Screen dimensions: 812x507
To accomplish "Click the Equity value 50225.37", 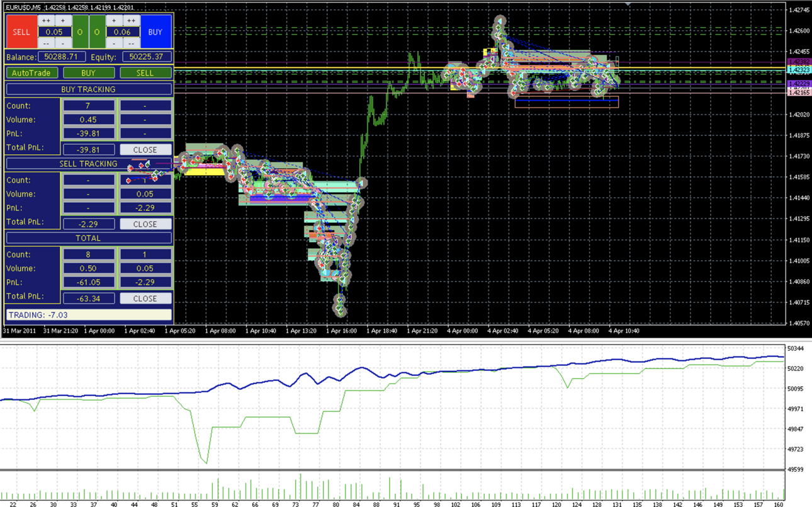I will [146, 57].
